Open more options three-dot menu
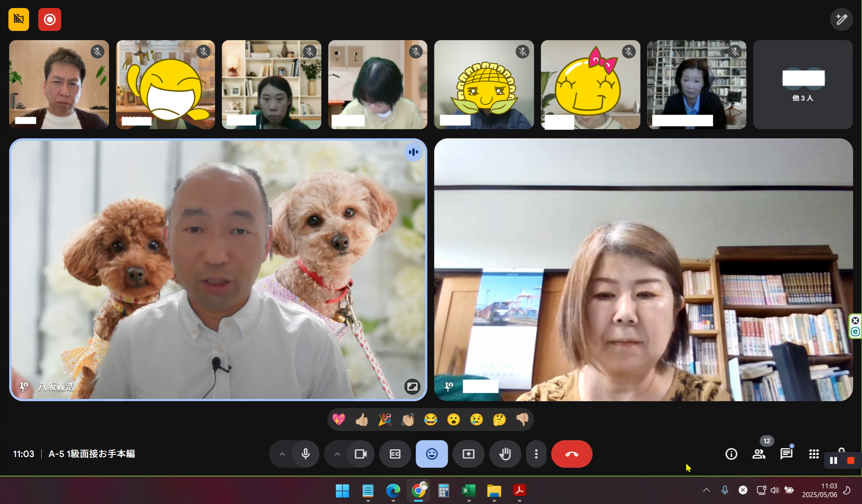862x504 pixels. click(x=536, y=454)
